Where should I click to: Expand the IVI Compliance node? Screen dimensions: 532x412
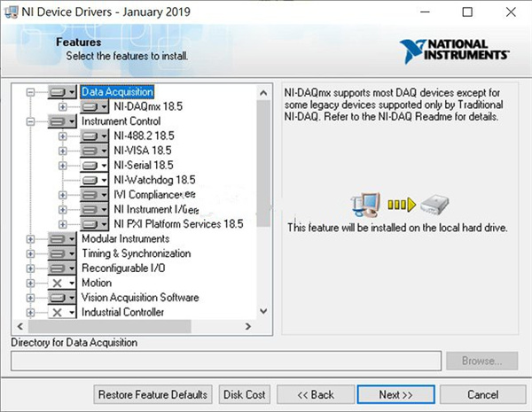point(62,195)
